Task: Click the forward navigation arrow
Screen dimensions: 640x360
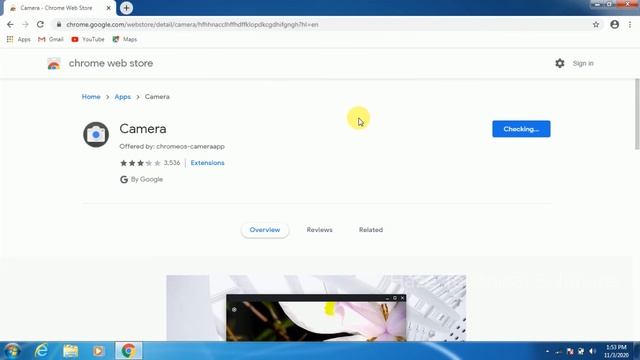Action: coord(25,24)
